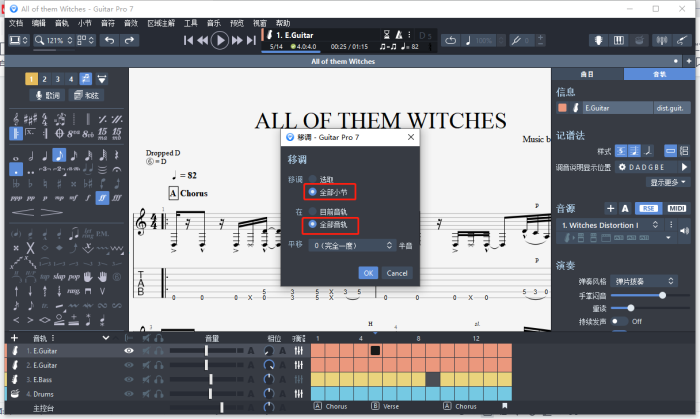This screenshot has width=700, height=419.
Task: Toggle visibility eye of 2. E.Guitar track
Action: 128,365
